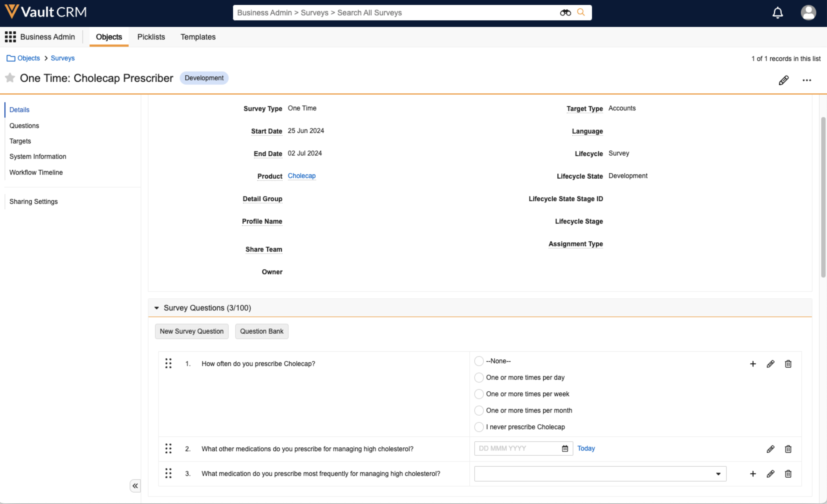Go to the Questions section in sidebar
Viewport: 827px width, 504px height.
tap(24, 126)
